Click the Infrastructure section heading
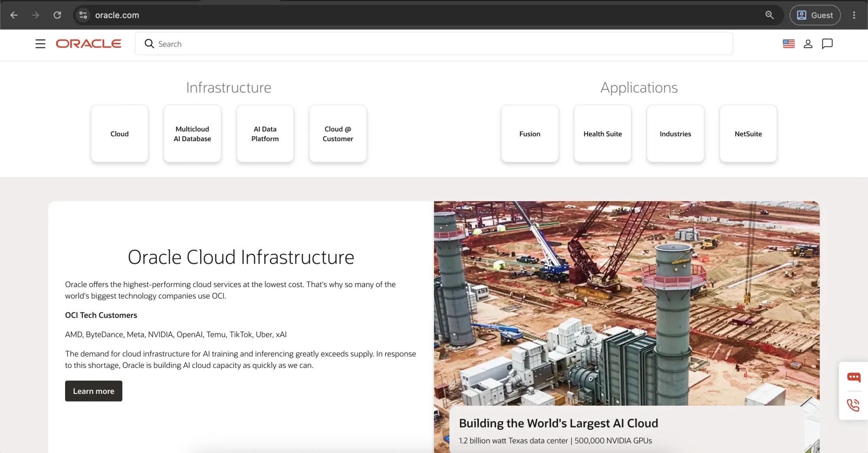The image size is (868, 453). coord(229,88)
